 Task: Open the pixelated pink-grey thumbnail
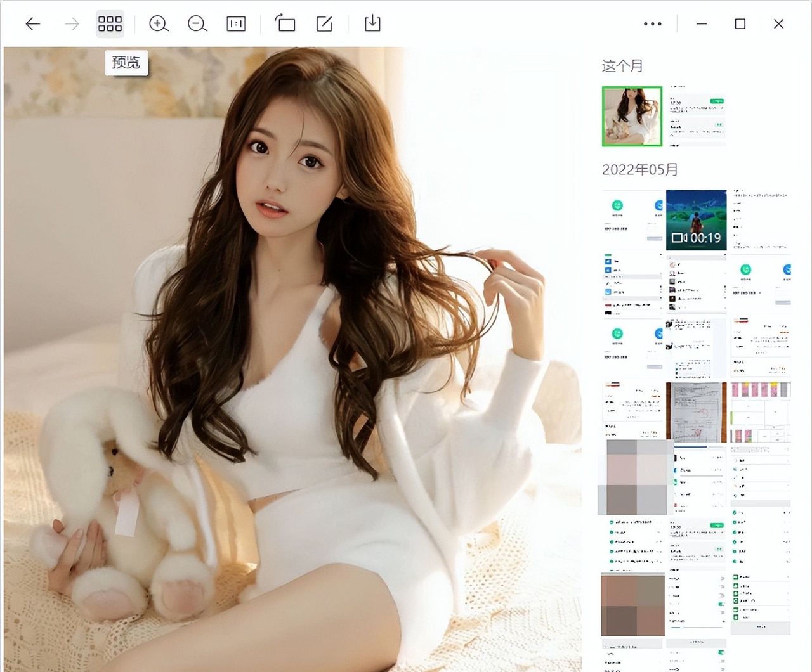636,477
